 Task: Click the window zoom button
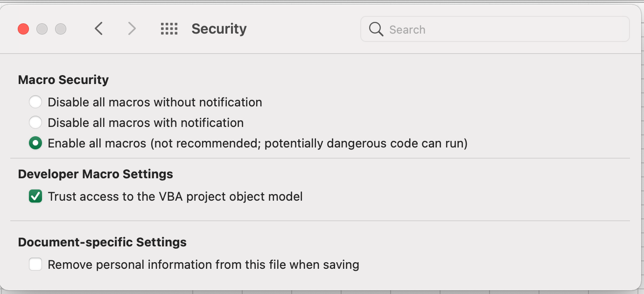pyautogui.click(x=61, y=29)
